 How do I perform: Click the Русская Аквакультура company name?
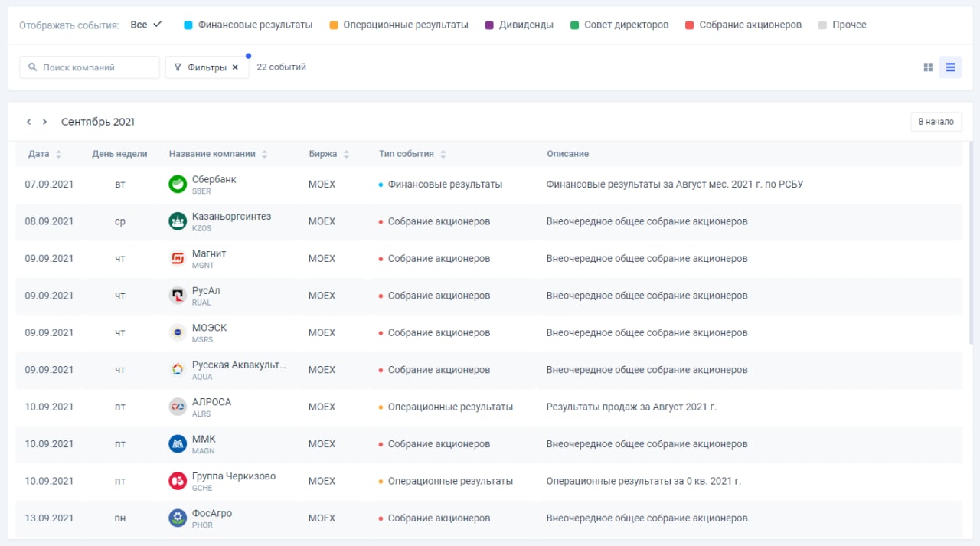click(x=239, y=365)
